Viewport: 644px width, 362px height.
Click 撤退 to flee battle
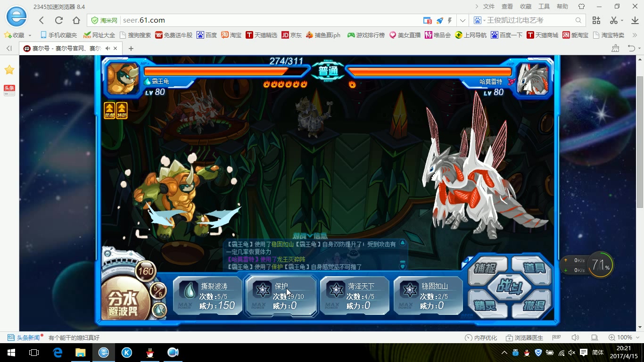pyautogui.click(x=533, y=305)
